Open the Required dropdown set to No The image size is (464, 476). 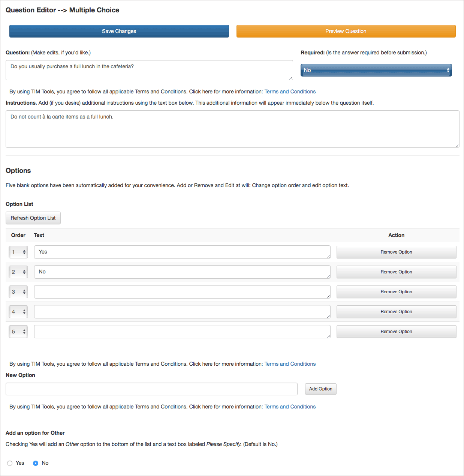pyautogui.click(x=376, y=70)
